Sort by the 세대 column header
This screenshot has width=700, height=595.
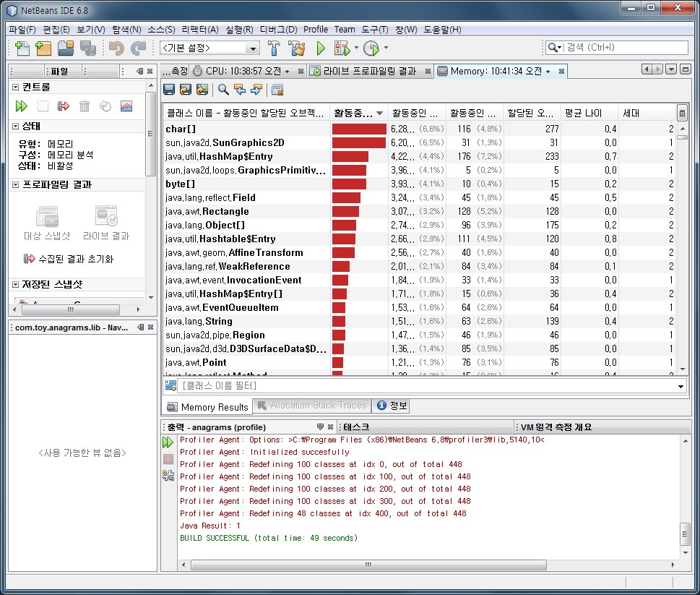pos(647,114)
